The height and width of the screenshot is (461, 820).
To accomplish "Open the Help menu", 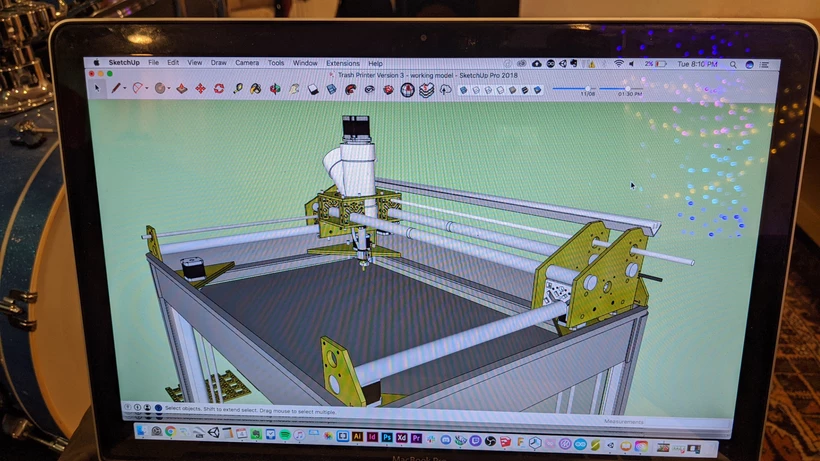I will click(375, 63).
